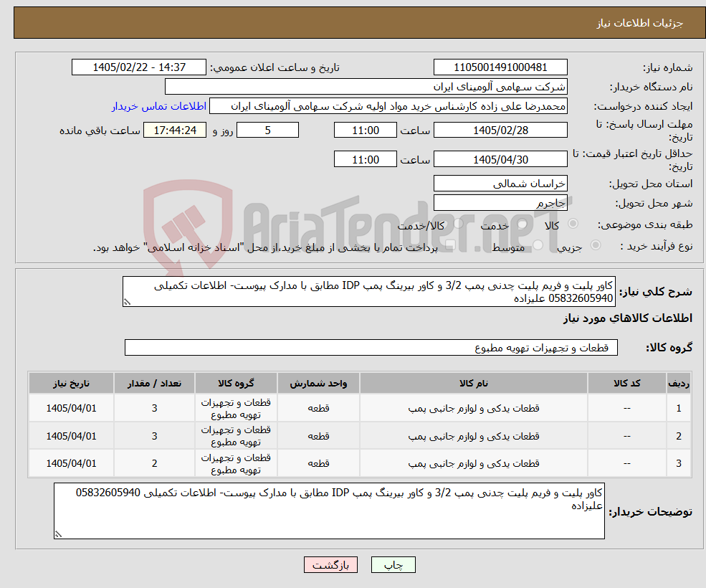This screenshot has width=706, height=588.
Task: Click the price validity time 11:00 field
Action: [x=365, y=159]
